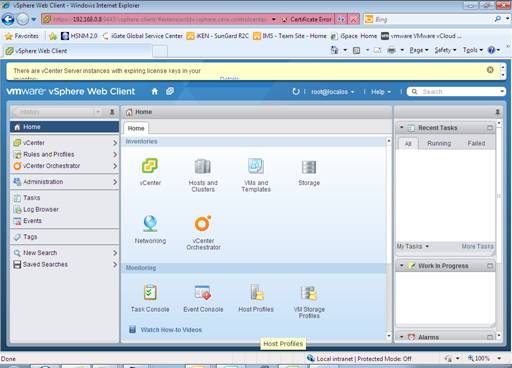This screenshot has height=368, width=512.
Task: Dismiss the license expiry notification
Action: (490, 70)
